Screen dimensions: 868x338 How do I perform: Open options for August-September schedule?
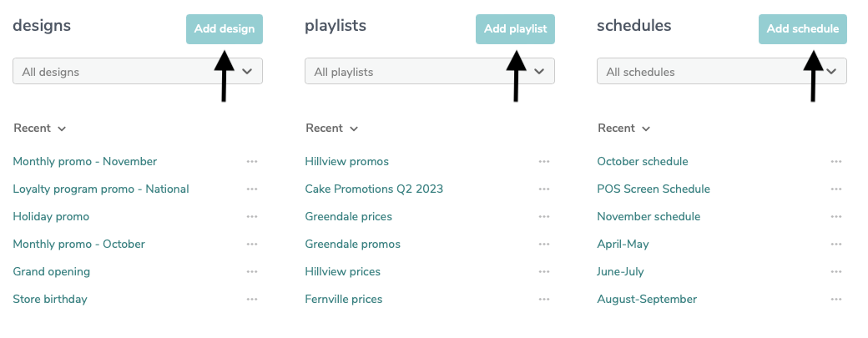836,300
